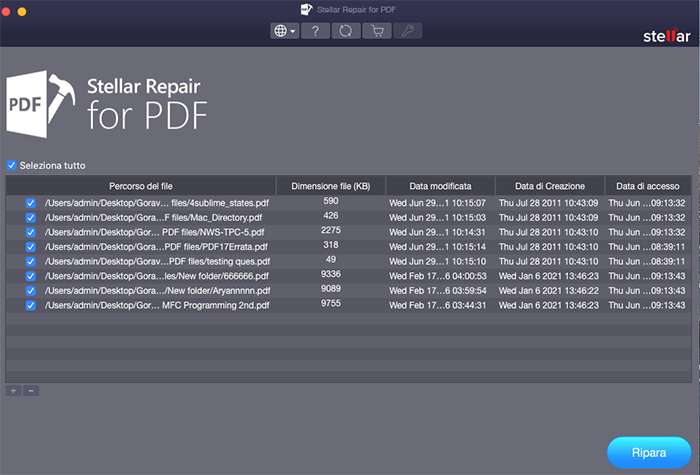Click the Stellar Repair for PDF logo
Image resolution: width=700 pixels, height=475 pixels.
click(x=107, y=104)
